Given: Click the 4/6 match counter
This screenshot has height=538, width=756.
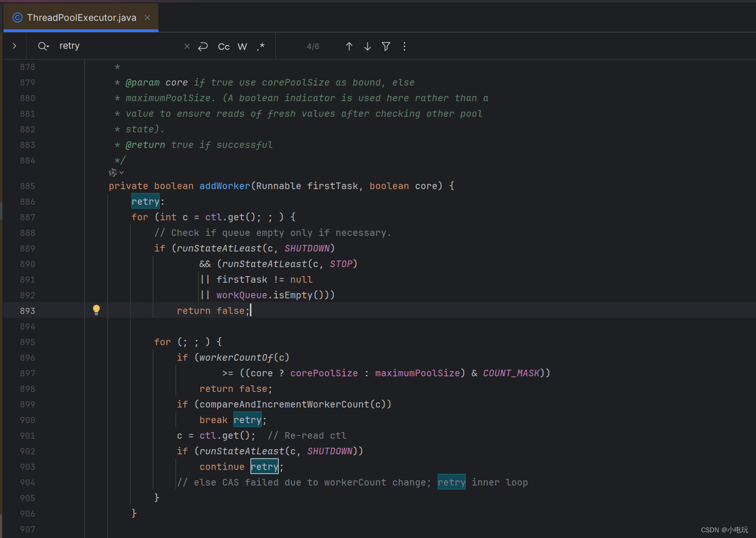Looking at the screenshot, I should click(313, 46).
